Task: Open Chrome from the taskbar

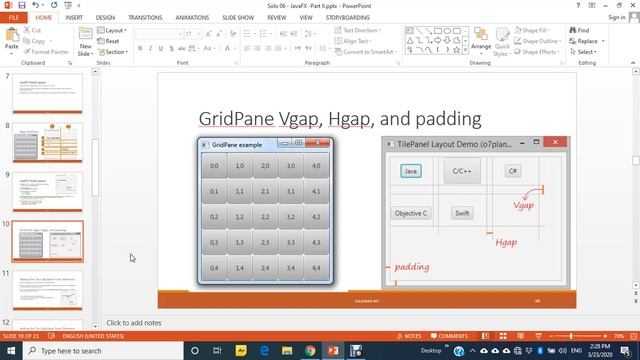Action: coord(310,351)
